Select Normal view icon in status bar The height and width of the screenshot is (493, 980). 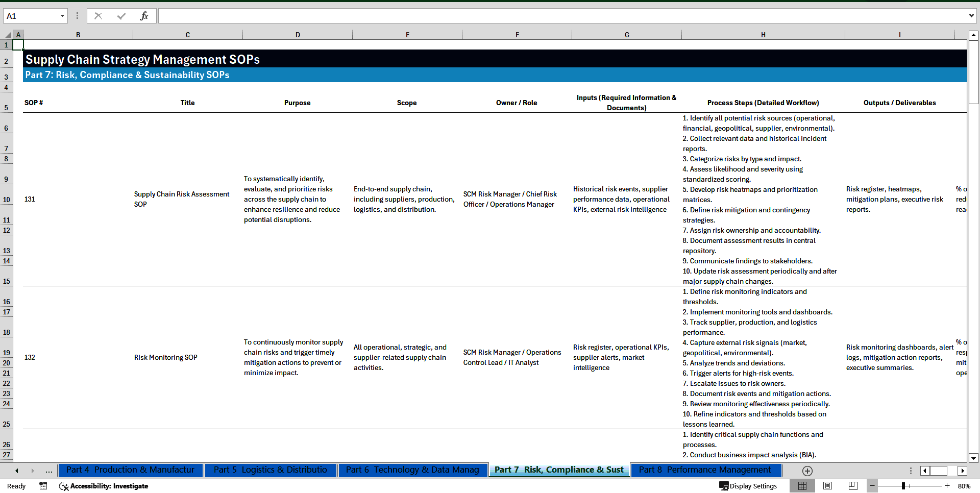point(801,486)
